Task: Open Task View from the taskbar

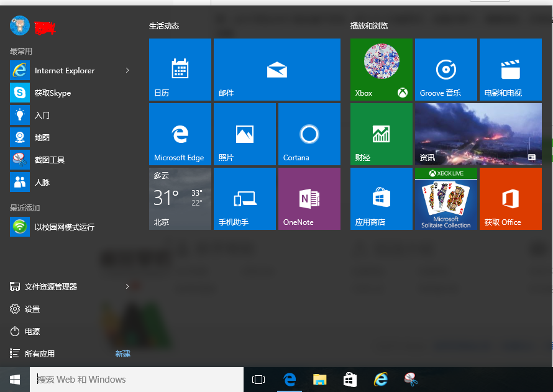Action: click(258, 380)
